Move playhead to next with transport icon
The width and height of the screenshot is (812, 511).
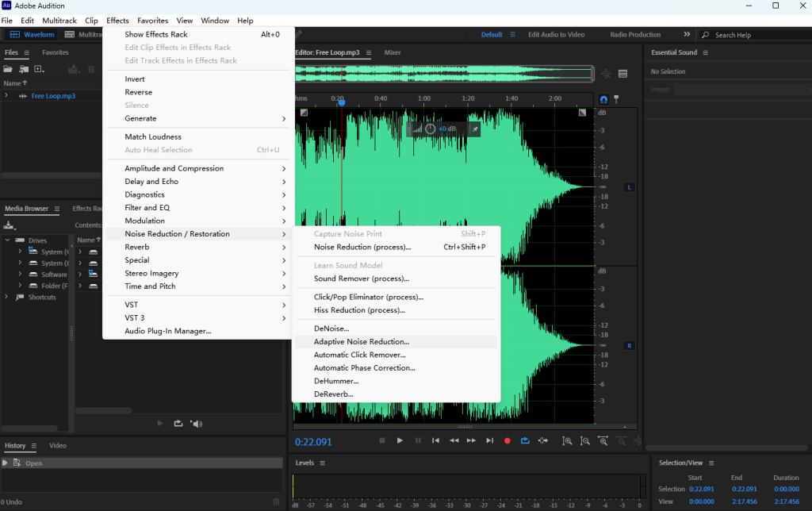(x=489, y=440)
